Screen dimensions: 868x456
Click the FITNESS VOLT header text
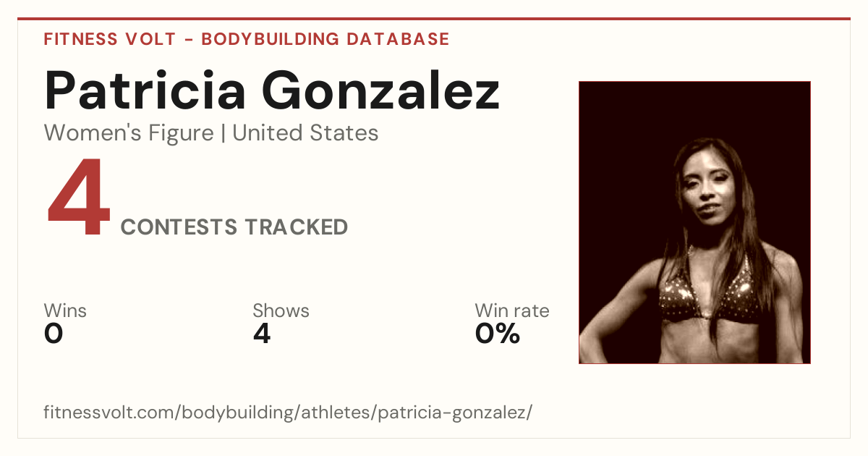[x=109, y=39]
